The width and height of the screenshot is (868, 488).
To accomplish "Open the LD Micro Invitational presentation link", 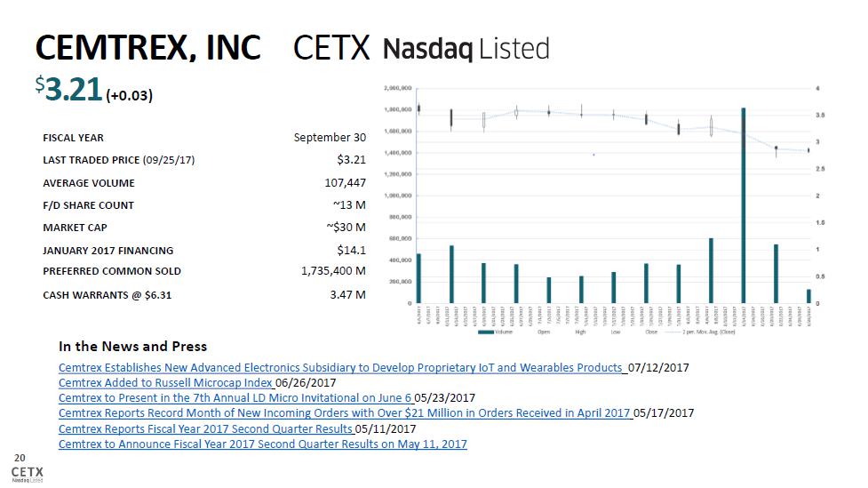I will coord(235,397).
